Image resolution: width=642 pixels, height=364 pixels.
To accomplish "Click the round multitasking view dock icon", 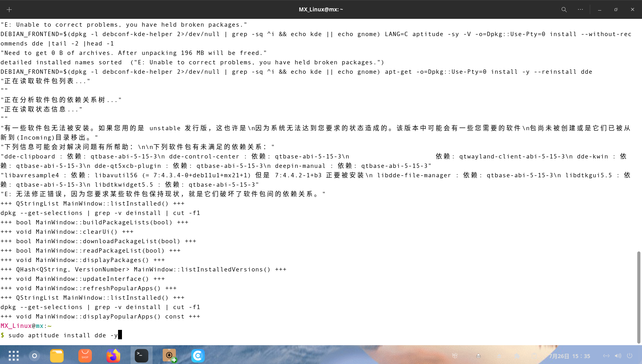I will tap(35, 356).
